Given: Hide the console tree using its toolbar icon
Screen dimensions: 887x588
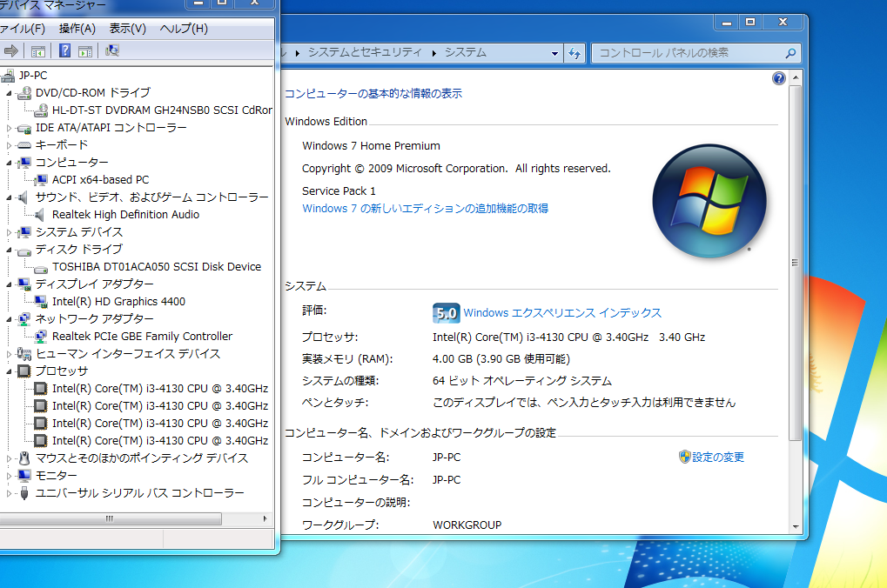Looking at the screenshot, I should pyautogui.click(x=37, y=51).
